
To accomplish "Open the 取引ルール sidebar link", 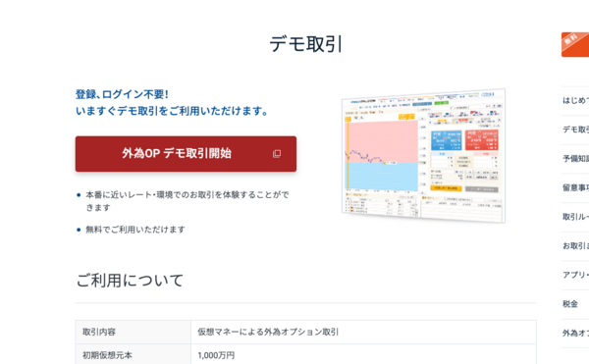I will (575, 217).
